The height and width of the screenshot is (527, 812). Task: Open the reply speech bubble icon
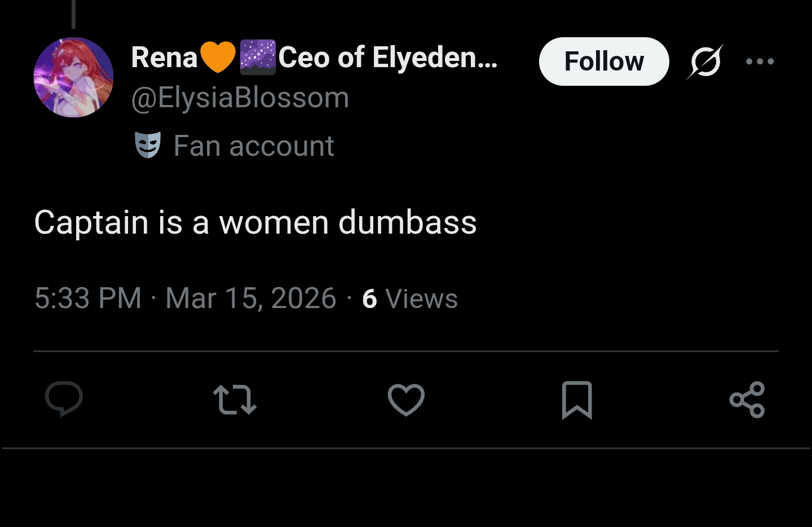click(x=64, y=399)
